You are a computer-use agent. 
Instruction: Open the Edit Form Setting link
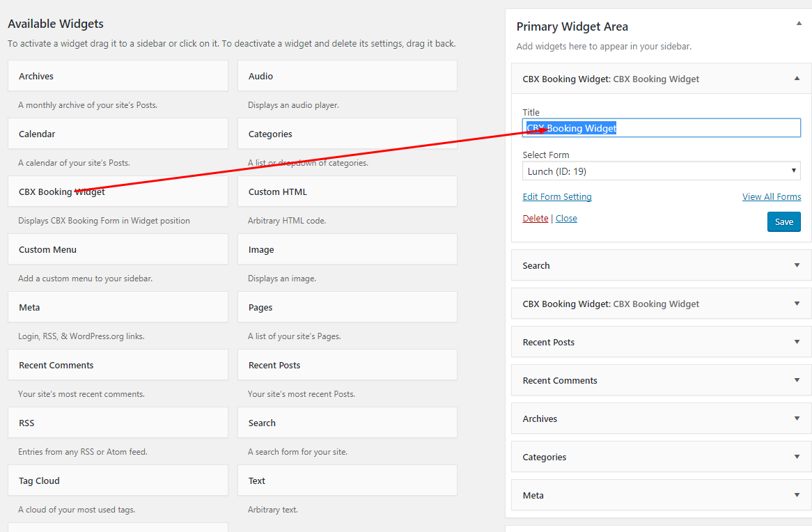(x=556, y=197)
